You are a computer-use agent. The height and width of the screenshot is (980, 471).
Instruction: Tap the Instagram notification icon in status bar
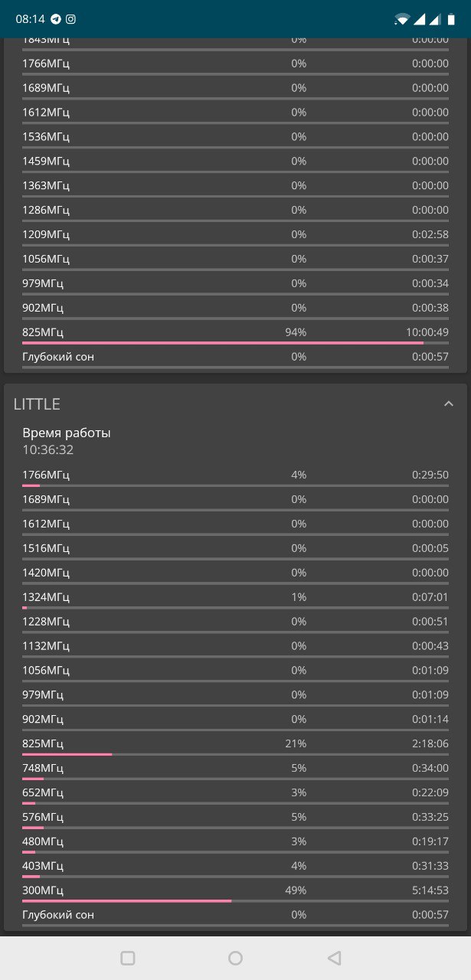70,19
